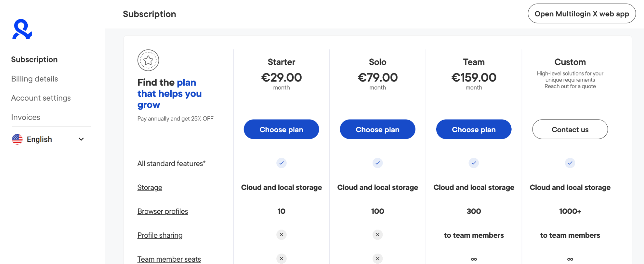Click Contact us for Custom plan
This screenshot has height=264, width=644.
click(570, 129)
